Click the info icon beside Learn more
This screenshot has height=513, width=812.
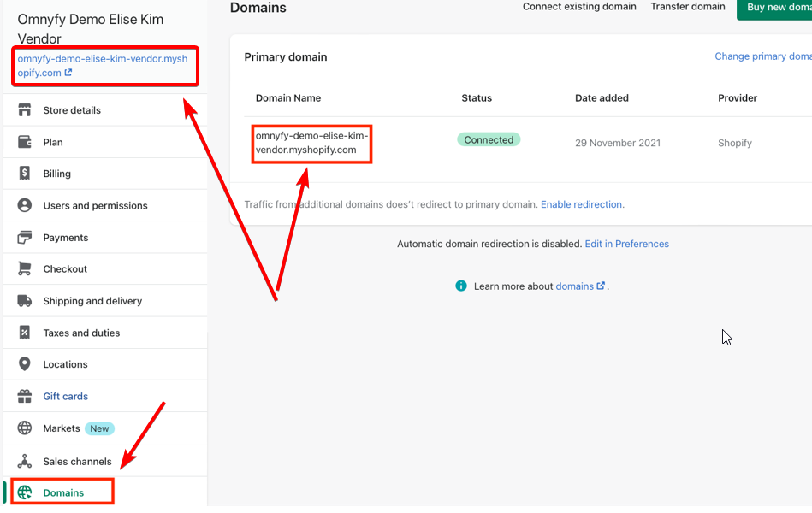click(x=461, y=286)
